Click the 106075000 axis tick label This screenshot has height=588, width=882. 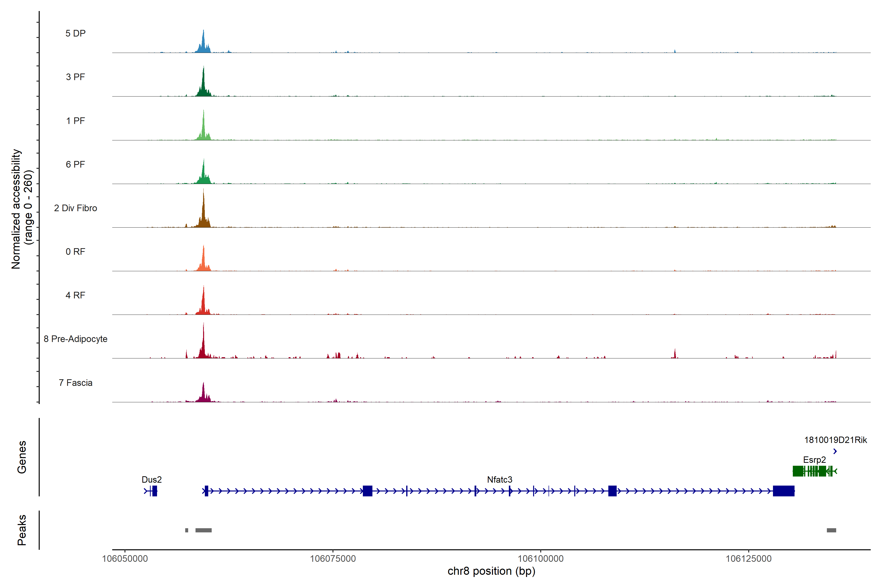click(x=333, y=559)
